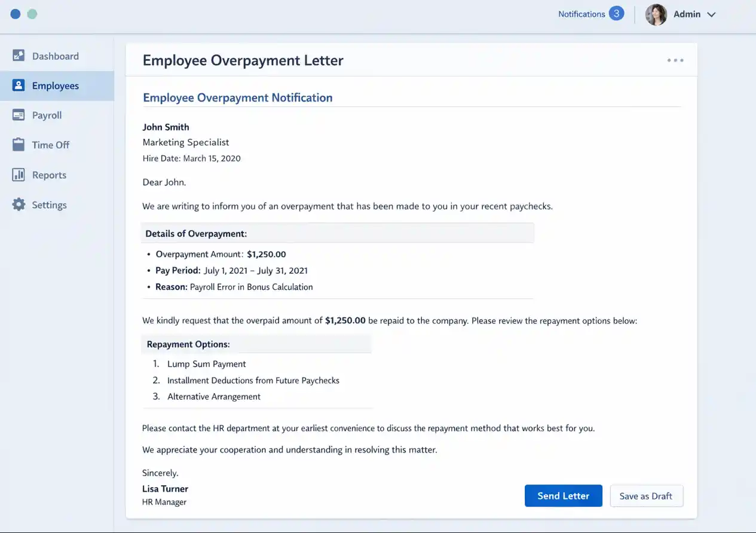Select Time Off from the navigation
The image size is (756, 533).
(49, 145)
